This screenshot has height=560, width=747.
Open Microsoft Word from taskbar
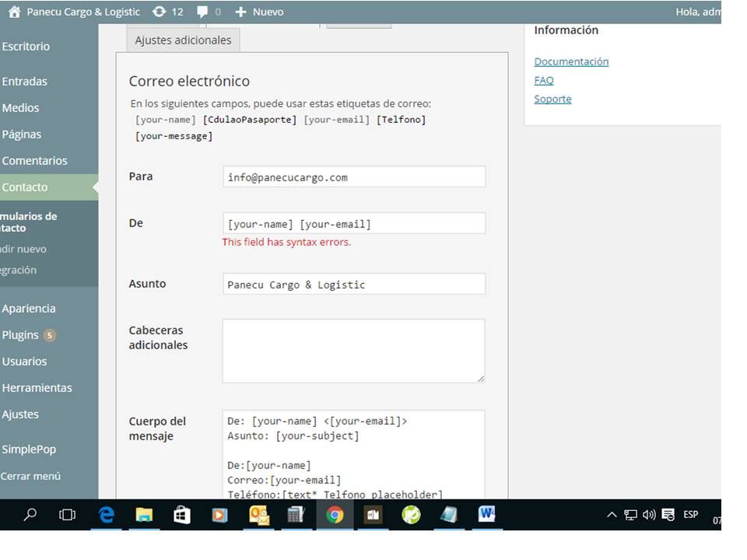(x=487, y=514)
